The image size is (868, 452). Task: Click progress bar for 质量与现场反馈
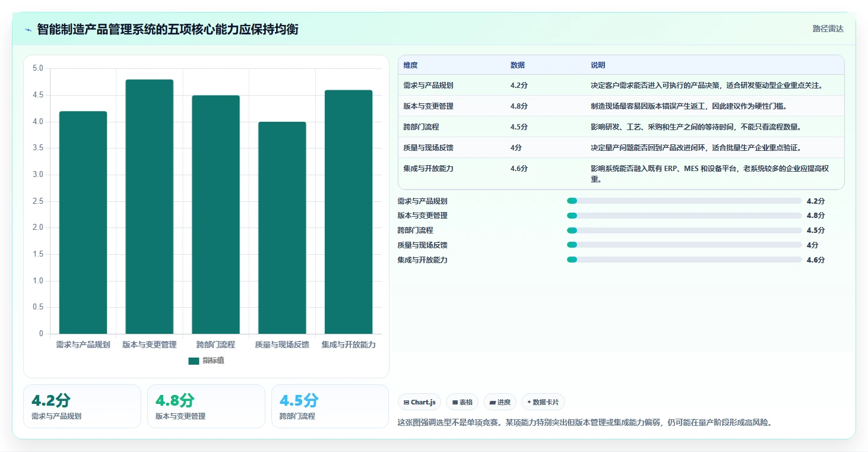click(685, 245)
